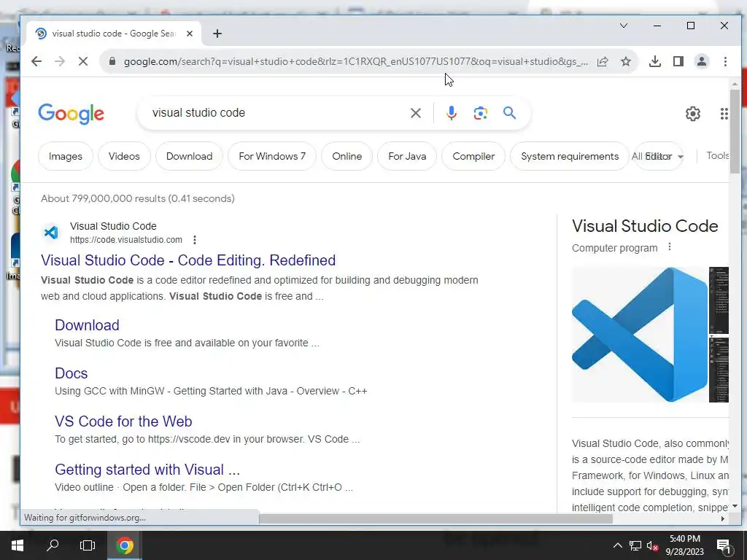Open the Chrome profile avatar

(x=702, y=61)
